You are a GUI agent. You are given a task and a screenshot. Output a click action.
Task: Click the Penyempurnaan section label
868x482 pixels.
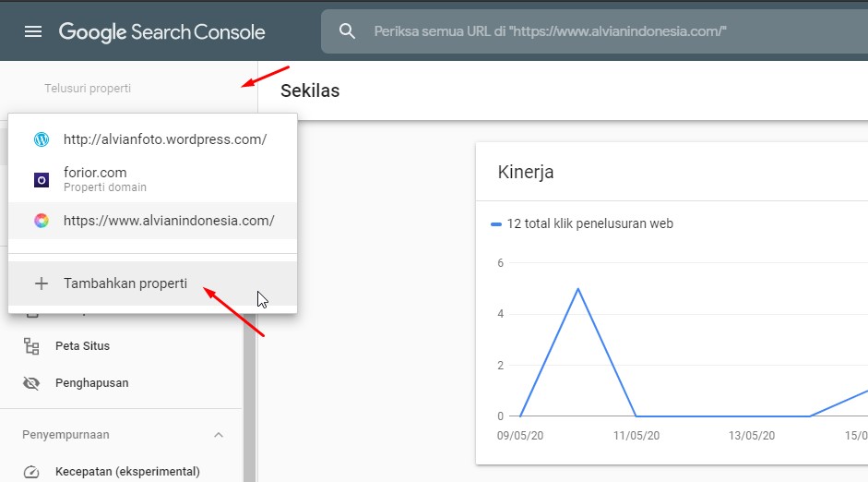pyautogui.click(x=65, y=435)
